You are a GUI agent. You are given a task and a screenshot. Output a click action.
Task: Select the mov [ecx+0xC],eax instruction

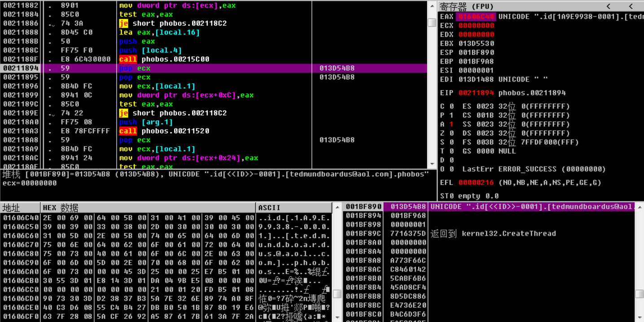[x=213, y=95]
